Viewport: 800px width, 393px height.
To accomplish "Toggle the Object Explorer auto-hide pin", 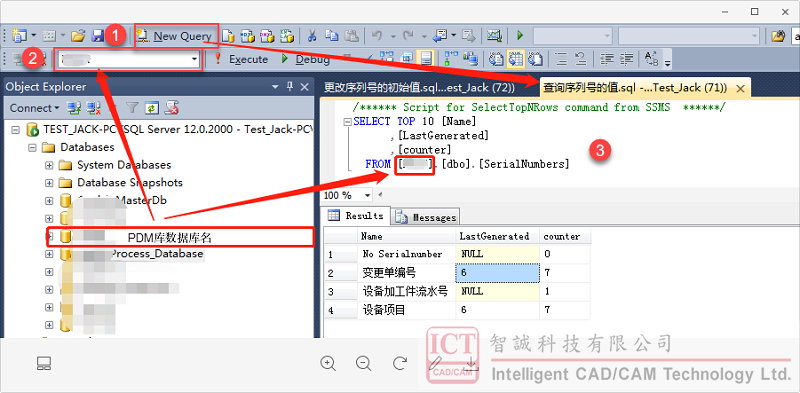I will (290, 87).
